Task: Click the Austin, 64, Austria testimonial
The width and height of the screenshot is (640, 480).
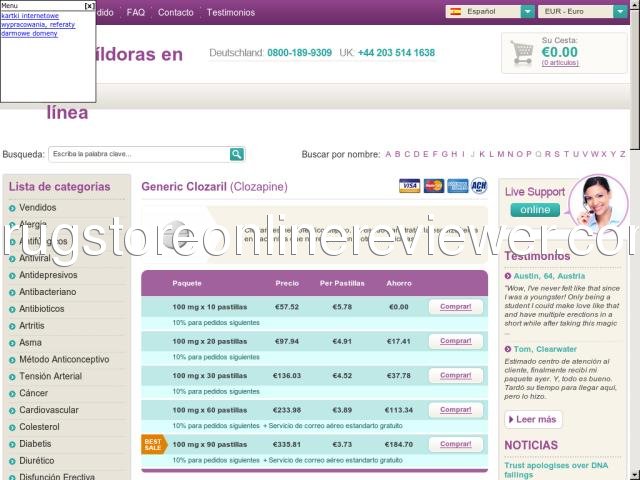Action: point(549,276)
